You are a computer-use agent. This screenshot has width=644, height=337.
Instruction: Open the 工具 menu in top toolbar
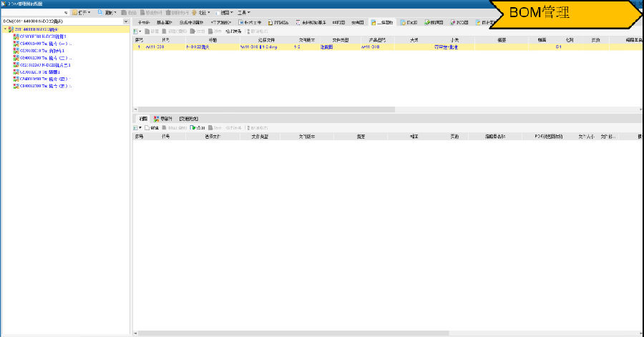243,13
